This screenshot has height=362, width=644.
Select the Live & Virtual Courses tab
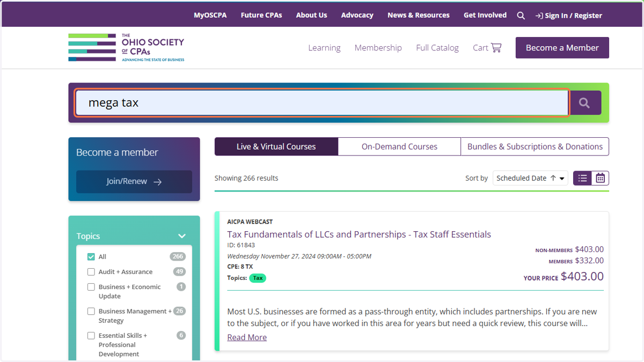click(x=276, y=146)
